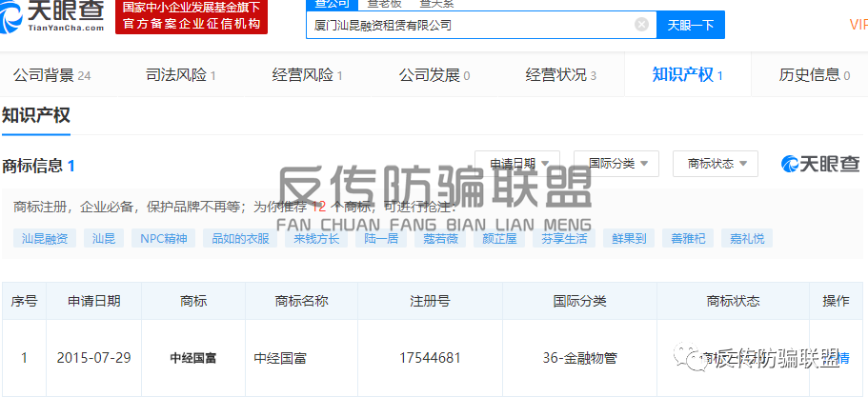Switch to the 司法风险 tab

pos(180,75)
